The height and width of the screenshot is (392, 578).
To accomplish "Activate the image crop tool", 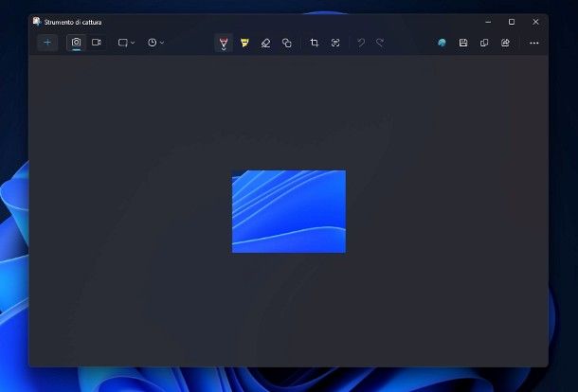I will tap(314, 44).
